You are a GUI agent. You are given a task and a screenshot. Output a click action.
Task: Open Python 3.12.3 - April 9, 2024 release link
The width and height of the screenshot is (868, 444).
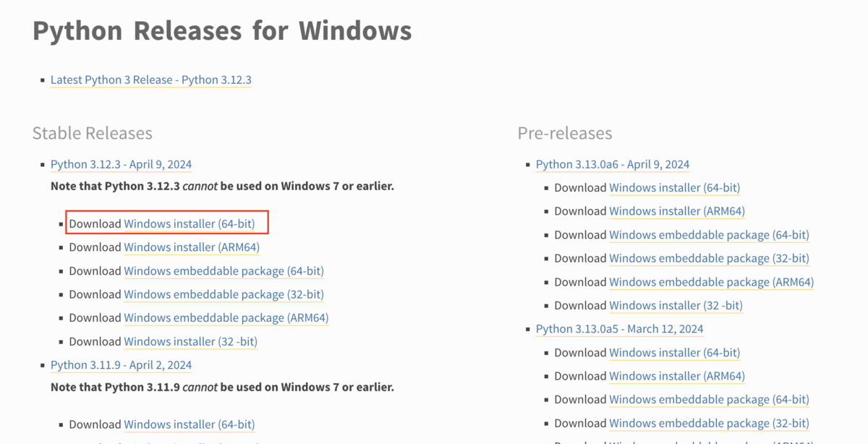pos(121,164)
